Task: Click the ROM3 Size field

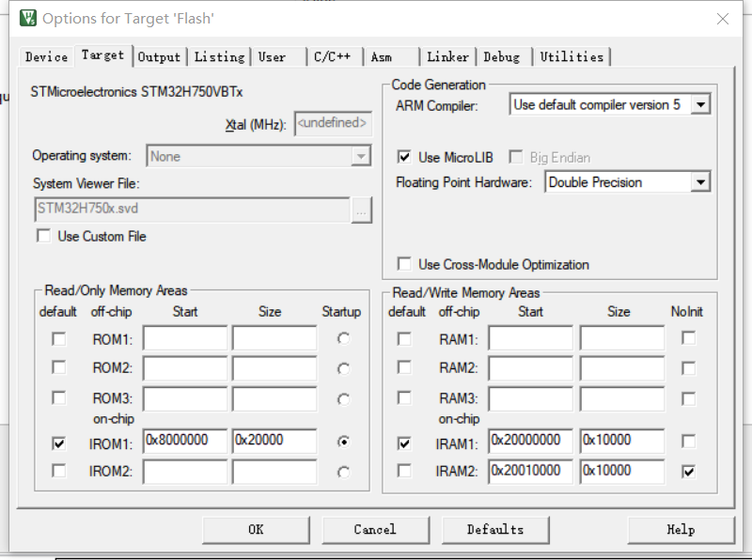Action: (x=274, y=399)
